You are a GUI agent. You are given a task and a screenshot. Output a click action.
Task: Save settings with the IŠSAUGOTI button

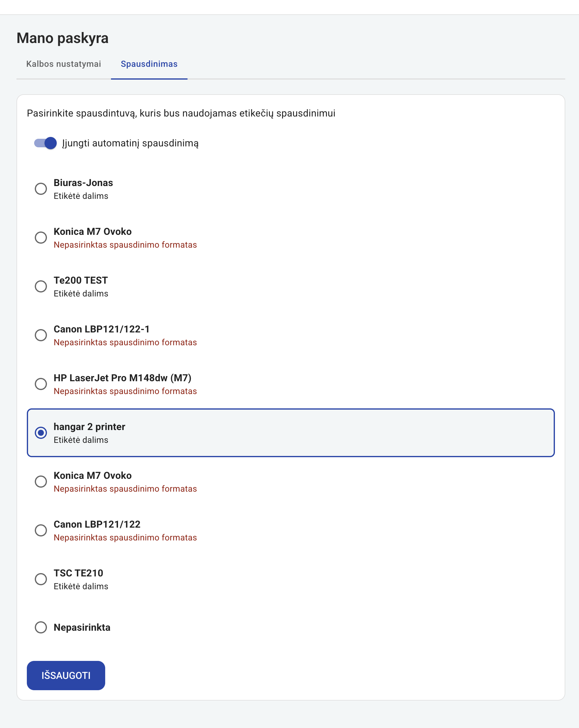pyautogui.click(x=66, y=675)
